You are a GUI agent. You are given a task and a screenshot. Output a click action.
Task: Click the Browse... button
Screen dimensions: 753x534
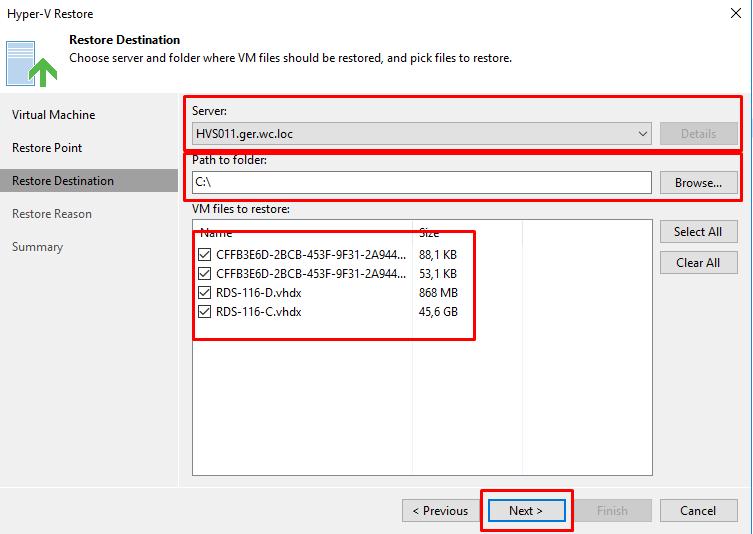tap(698, 182)
